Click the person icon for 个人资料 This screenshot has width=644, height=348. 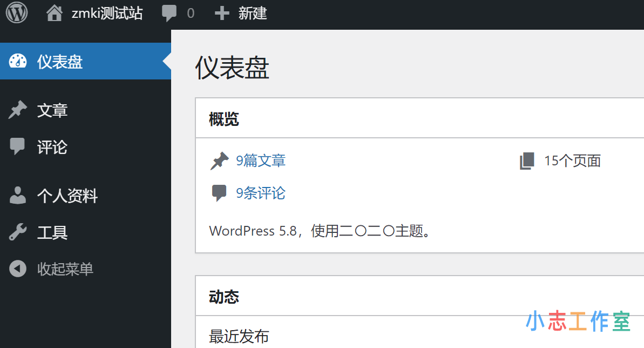coord(18,196)
